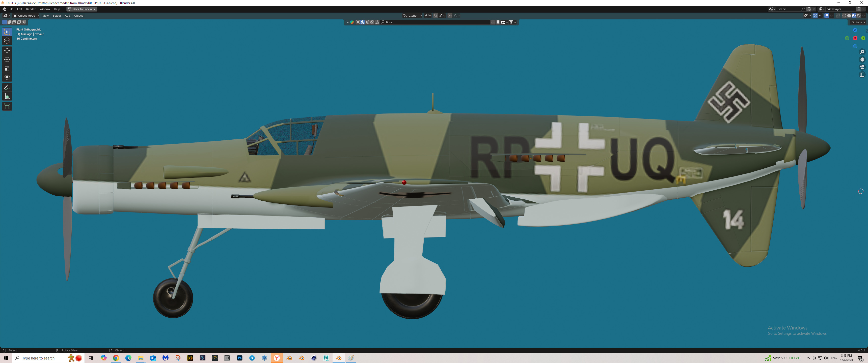
Task: Select the Intersect selection mode icon
Action: (x=23, y=22)
